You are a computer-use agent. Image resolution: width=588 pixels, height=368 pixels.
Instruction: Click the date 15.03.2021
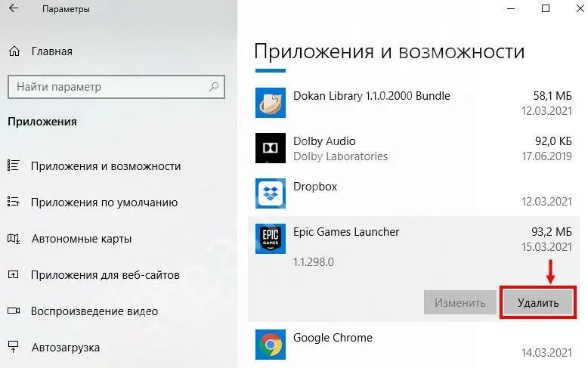point(546,247)
